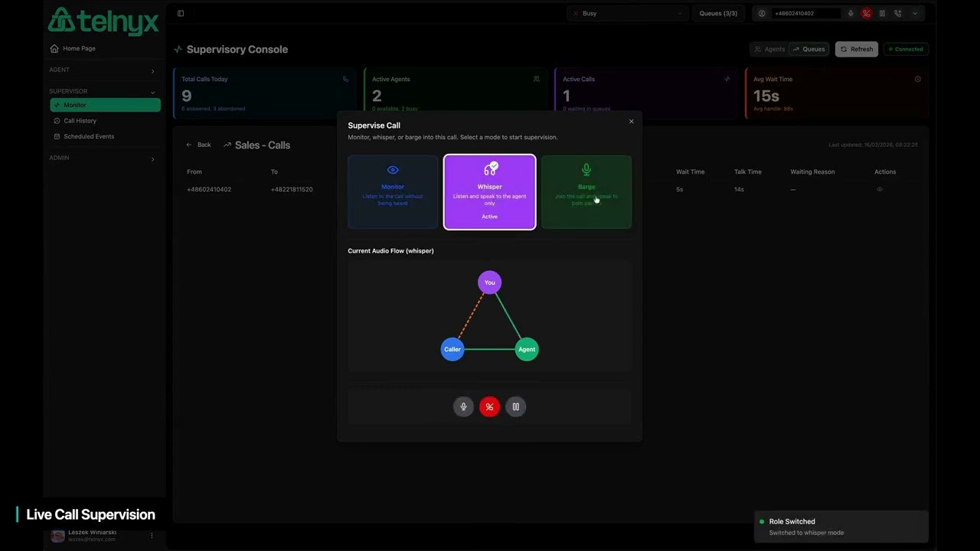The width and height of the screenshot is (980, 551).
Task: Click the Talk Time column header
Action: pos(749,171)
